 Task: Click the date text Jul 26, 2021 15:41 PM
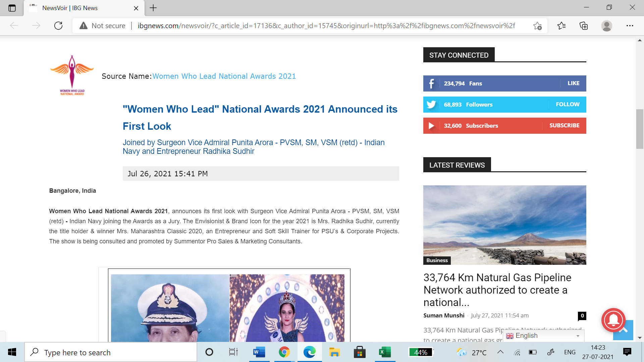click(x=168, y=174)
